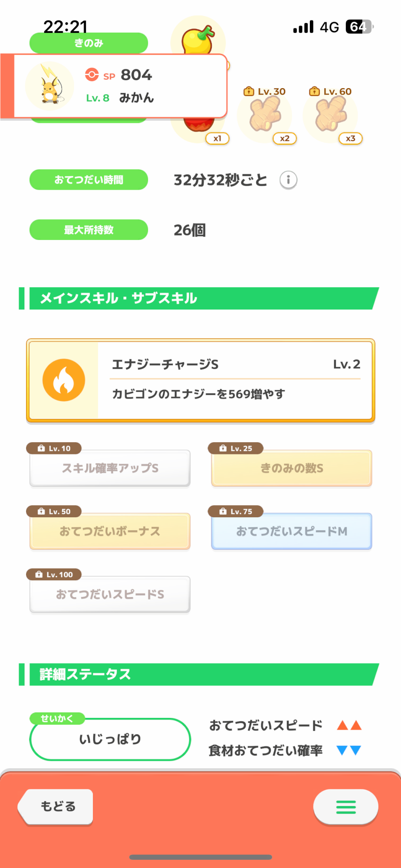Tap the orange flame main skill icon
This screenshot has width=401, height=868.
pyautogui.click(x=64, y=380)
